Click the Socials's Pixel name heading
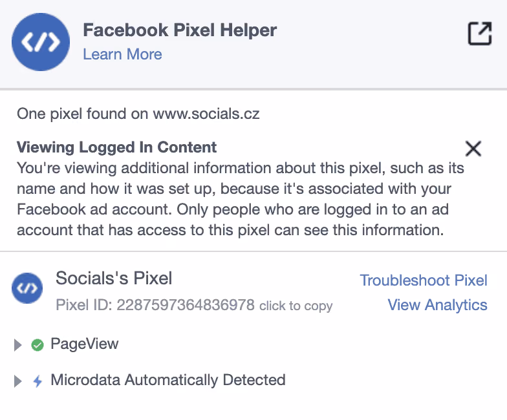This screenshot has height=420, width=507. [x=114, y=278]
